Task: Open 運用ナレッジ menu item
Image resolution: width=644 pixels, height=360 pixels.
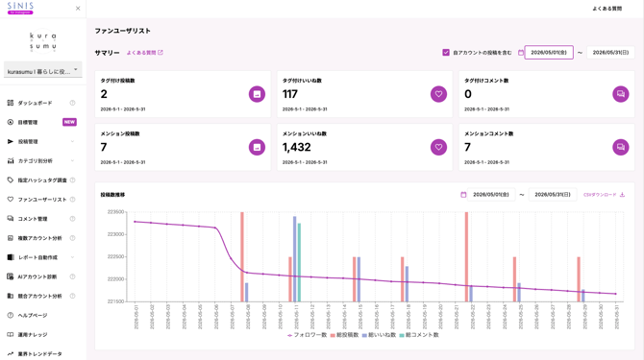Action: pyautogui.click(x=32, y=335)
